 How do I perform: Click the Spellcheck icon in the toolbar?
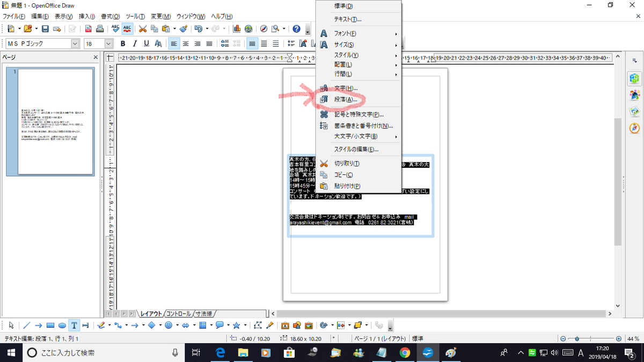tap(114, 29)
